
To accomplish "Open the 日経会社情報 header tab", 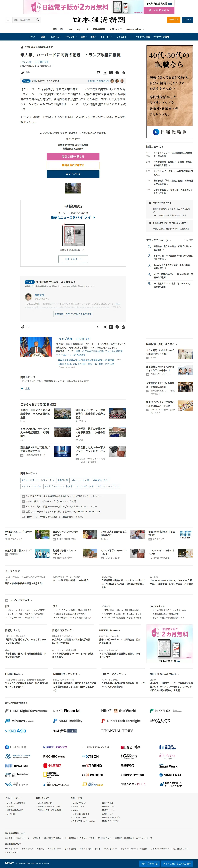I will pyautogui.click(x=99, y=29).
